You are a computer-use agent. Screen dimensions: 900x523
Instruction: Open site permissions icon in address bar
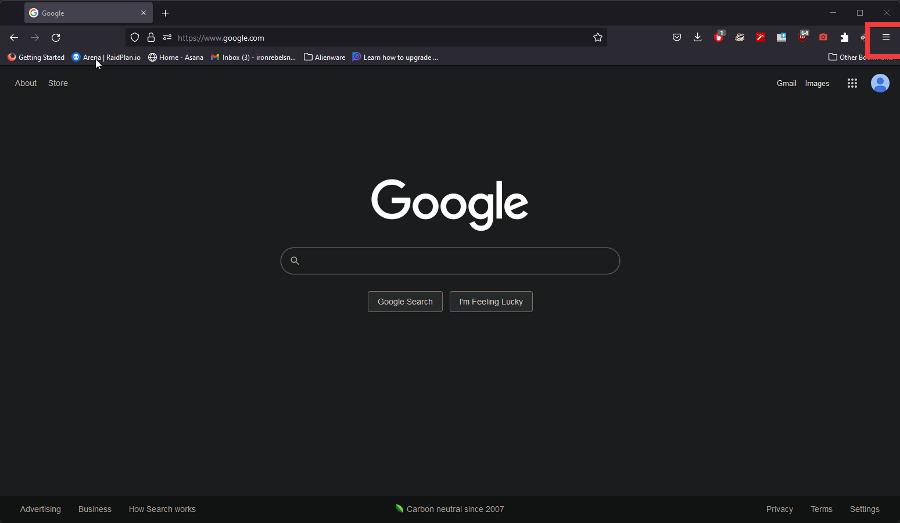(167, 37)
